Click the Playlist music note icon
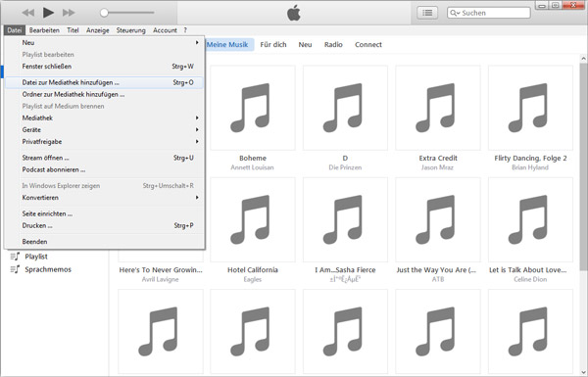The image size is (588, 377). (15, 257)
